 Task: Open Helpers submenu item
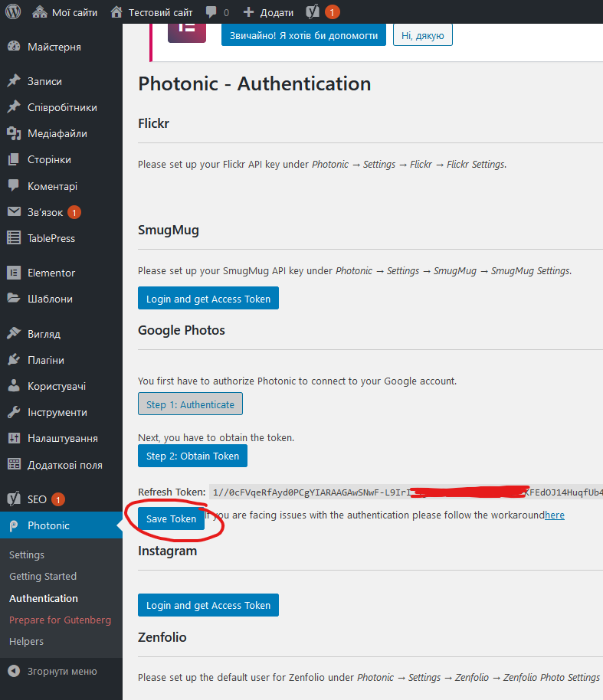coord(26,641)
